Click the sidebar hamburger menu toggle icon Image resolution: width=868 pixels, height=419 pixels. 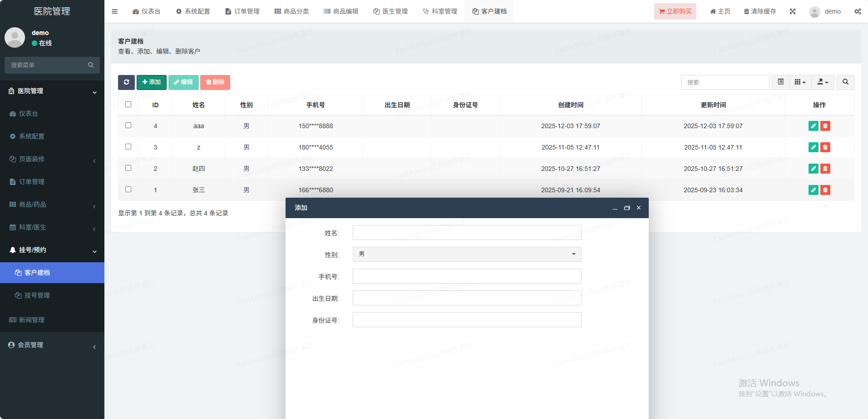115,11
